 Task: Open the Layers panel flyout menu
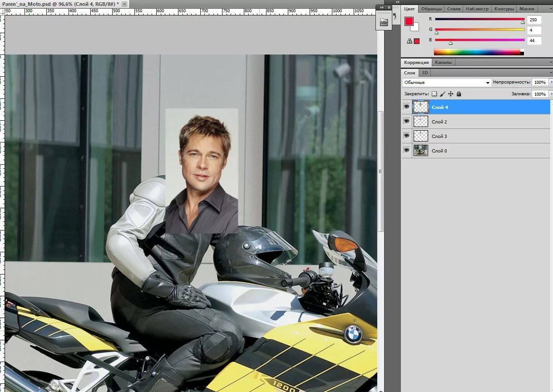(551, 73)
